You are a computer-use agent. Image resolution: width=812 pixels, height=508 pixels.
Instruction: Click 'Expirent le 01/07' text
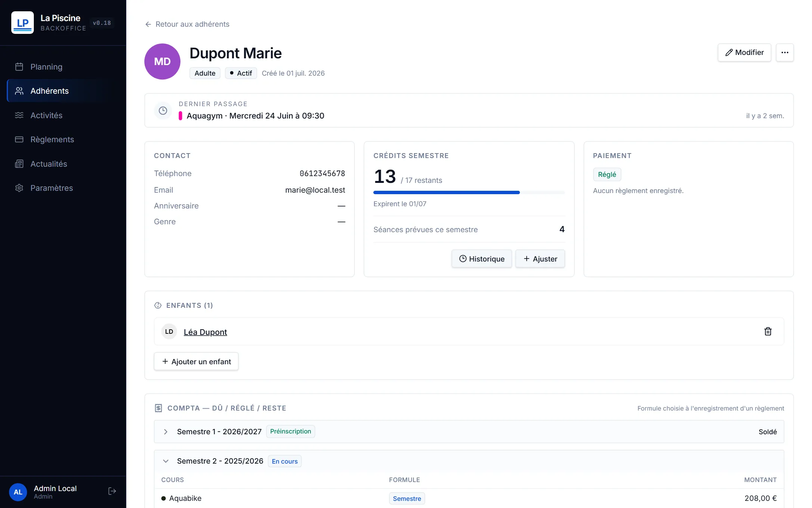pyautogui.click(x=400, y=204)
